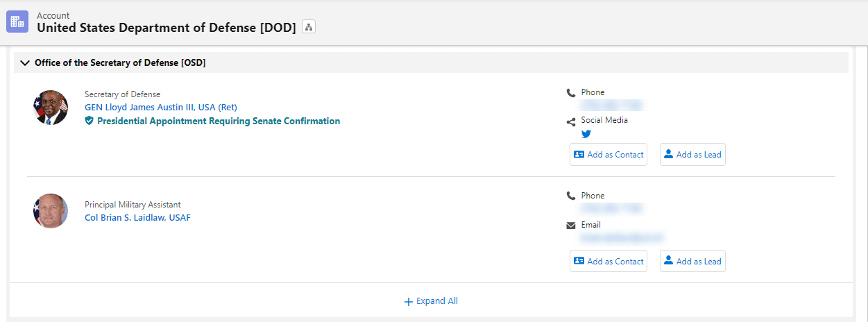Click the Account building icon

click(x=17, y=22)
